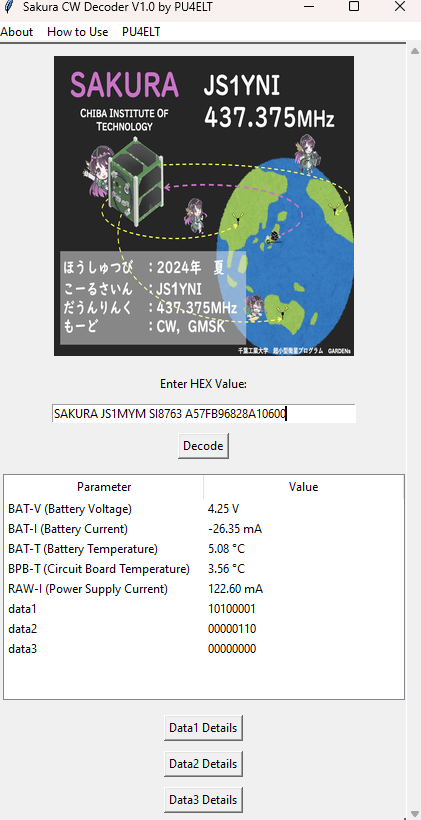
Task: Maximize the decoder window
Action: point(354,7)
